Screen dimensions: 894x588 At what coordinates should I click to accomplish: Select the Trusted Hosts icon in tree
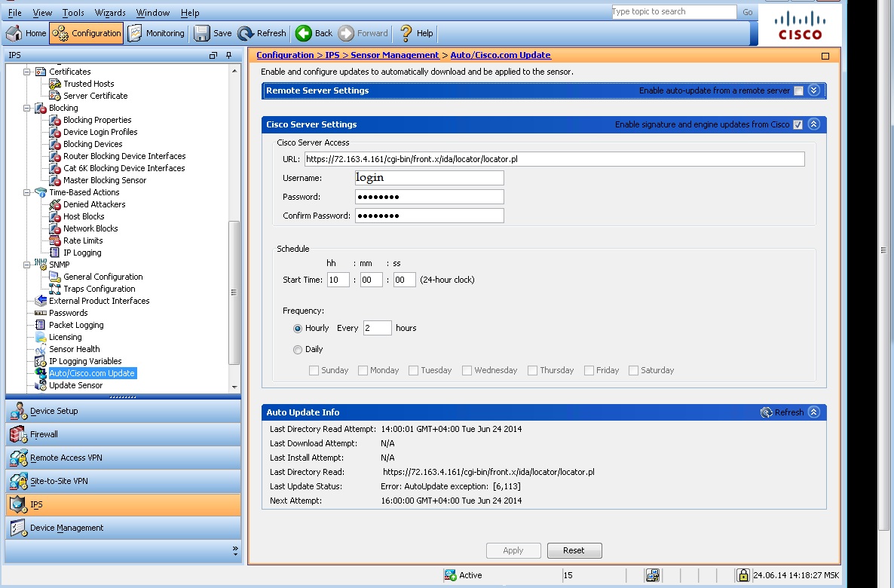55,84
